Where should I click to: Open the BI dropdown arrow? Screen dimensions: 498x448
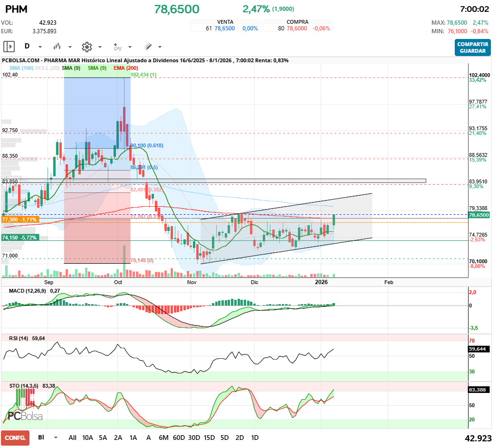[56, 438]
